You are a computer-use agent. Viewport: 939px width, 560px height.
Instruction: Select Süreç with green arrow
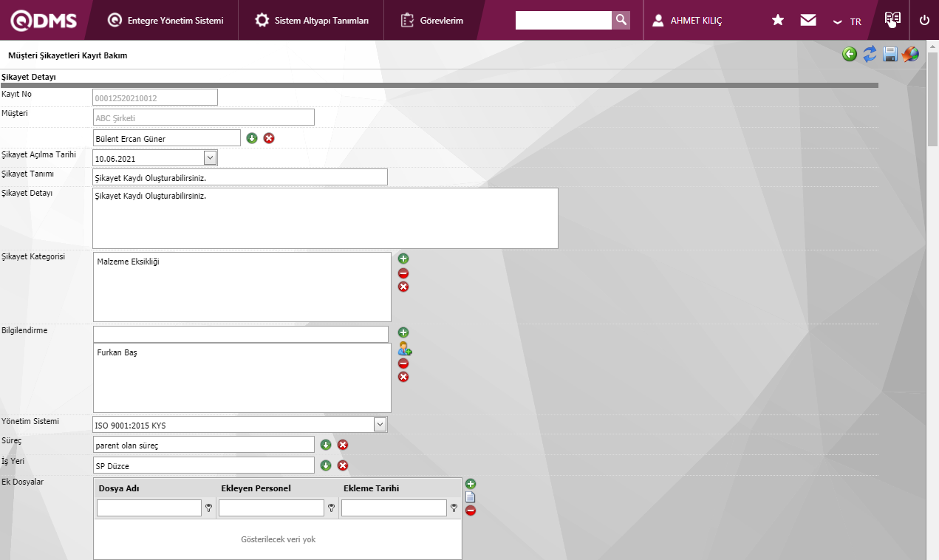click(326, 445)
